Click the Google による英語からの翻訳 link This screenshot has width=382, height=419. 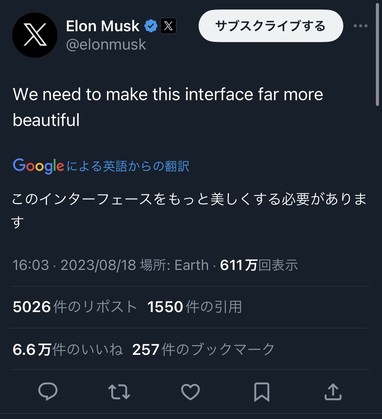point(101,166)
